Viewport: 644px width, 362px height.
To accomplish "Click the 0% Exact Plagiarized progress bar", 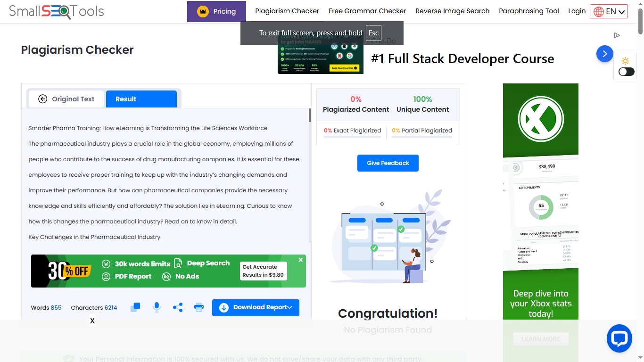I will click(352, 137).
